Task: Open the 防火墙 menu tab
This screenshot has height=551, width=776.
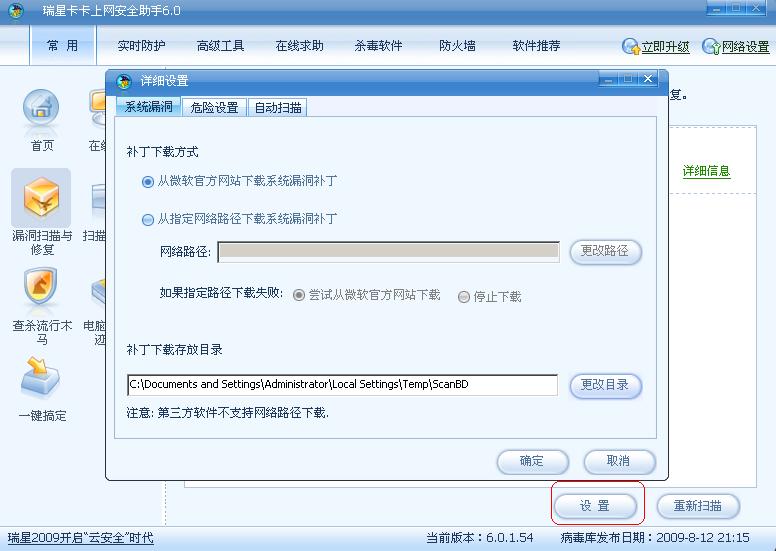Action: pos(457,46)
